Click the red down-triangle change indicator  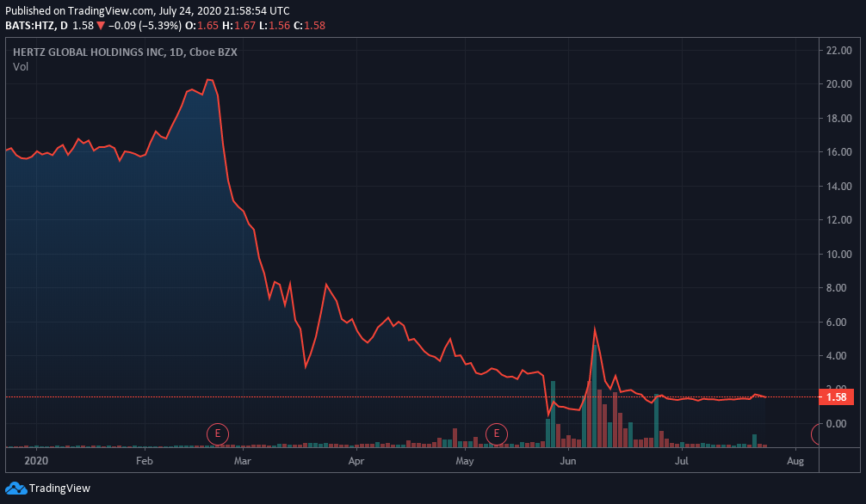(x=101, y=26)
